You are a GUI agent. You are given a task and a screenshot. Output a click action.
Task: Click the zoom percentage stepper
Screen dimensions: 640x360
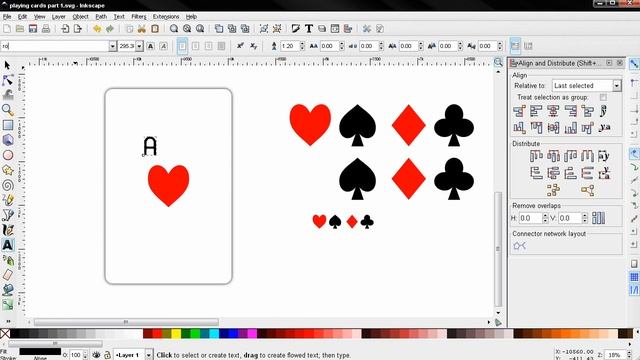tap(629, 355)
